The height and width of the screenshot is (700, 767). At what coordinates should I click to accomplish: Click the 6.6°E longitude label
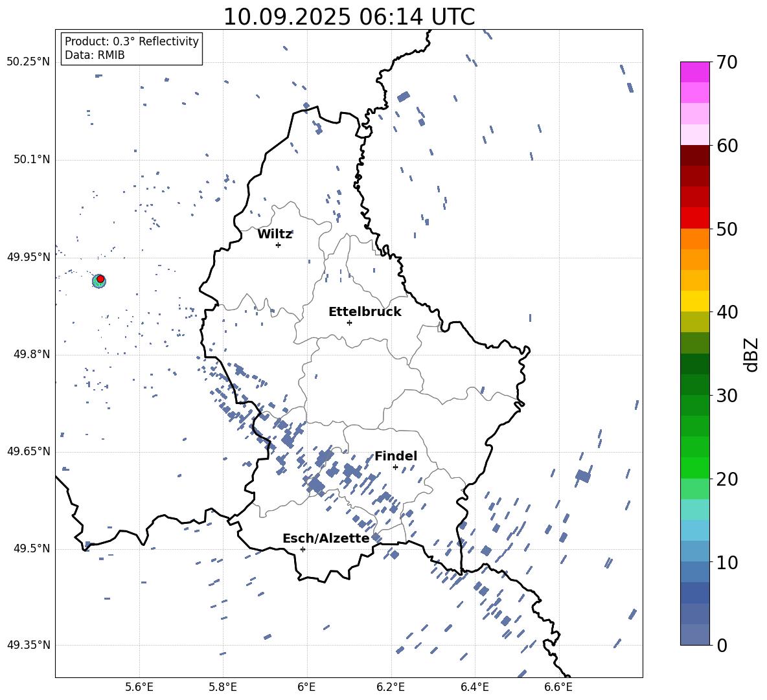click(558, 687)
